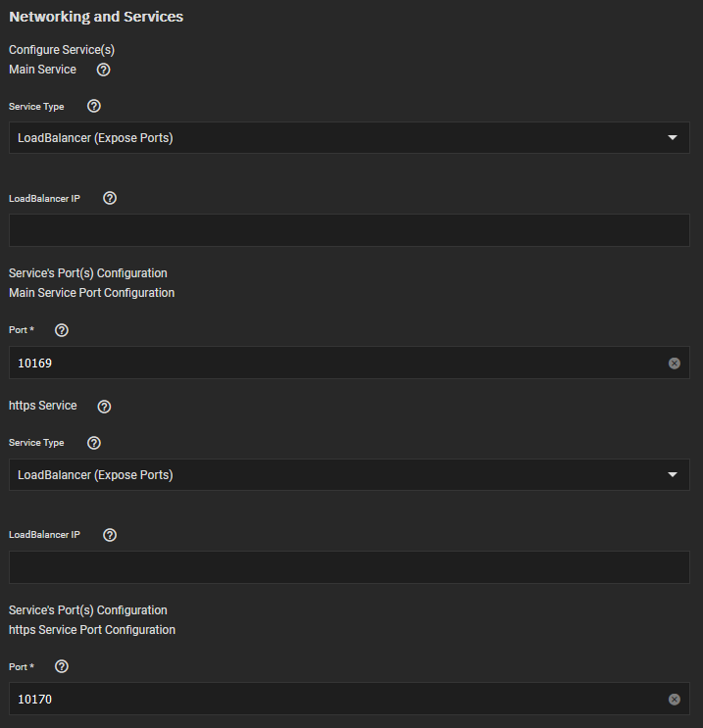This screenshot has height=728, width=703.
Task: Focus the https Service LoadBalancer IP field
Action: point(349,567)
